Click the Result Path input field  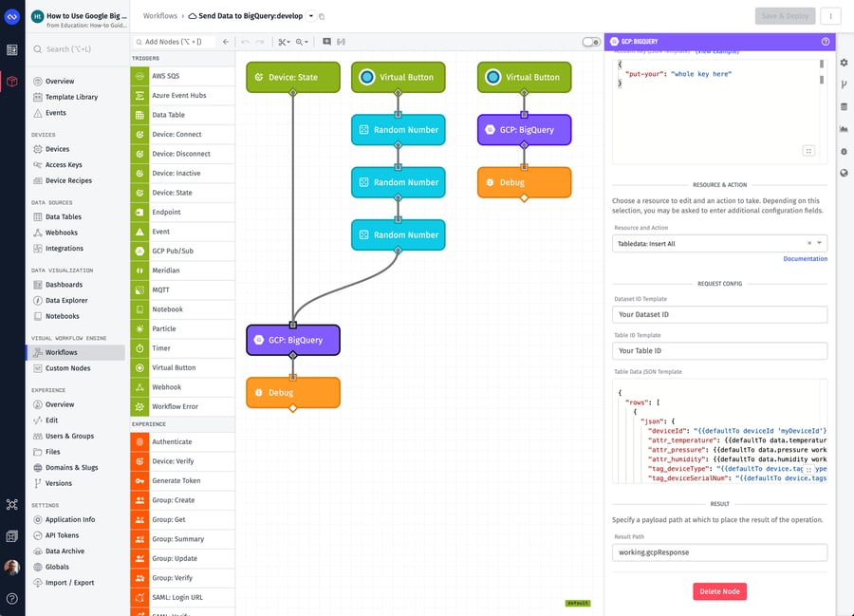(719, 551)
